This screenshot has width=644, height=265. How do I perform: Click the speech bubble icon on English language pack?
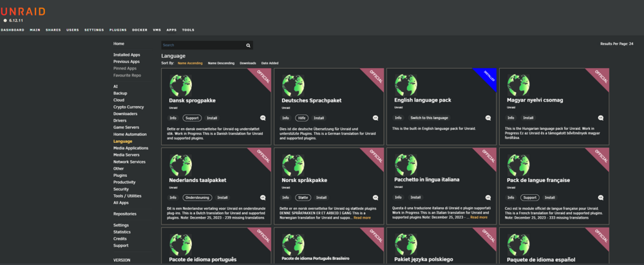(x=488, y=118)
